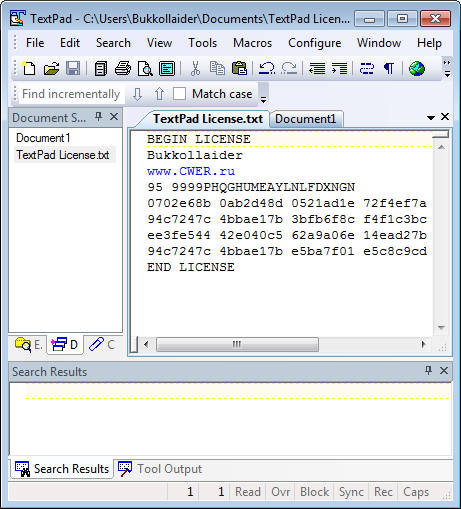Screen dimensions: 461x509
Task: Open the web browser globe icon
Action: point(417,69)
